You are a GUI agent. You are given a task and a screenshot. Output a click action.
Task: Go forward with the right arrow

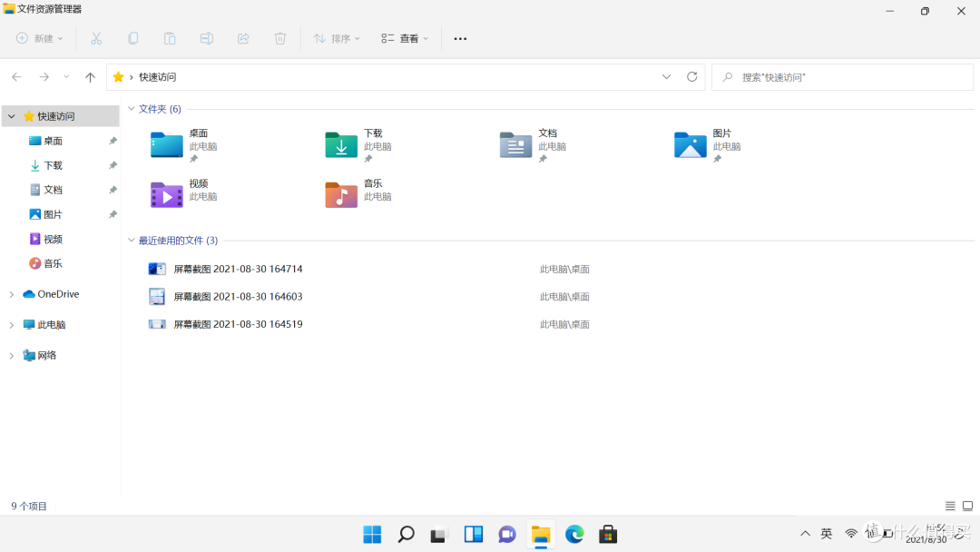tap(44, 77)
